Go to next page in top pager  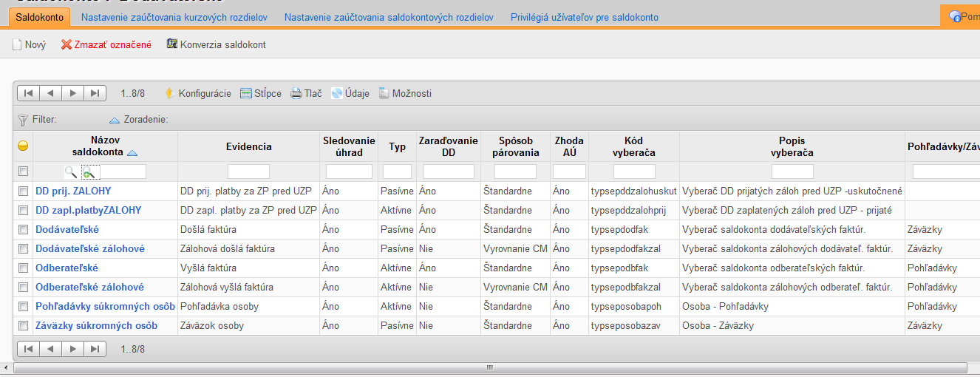(72, 93)
